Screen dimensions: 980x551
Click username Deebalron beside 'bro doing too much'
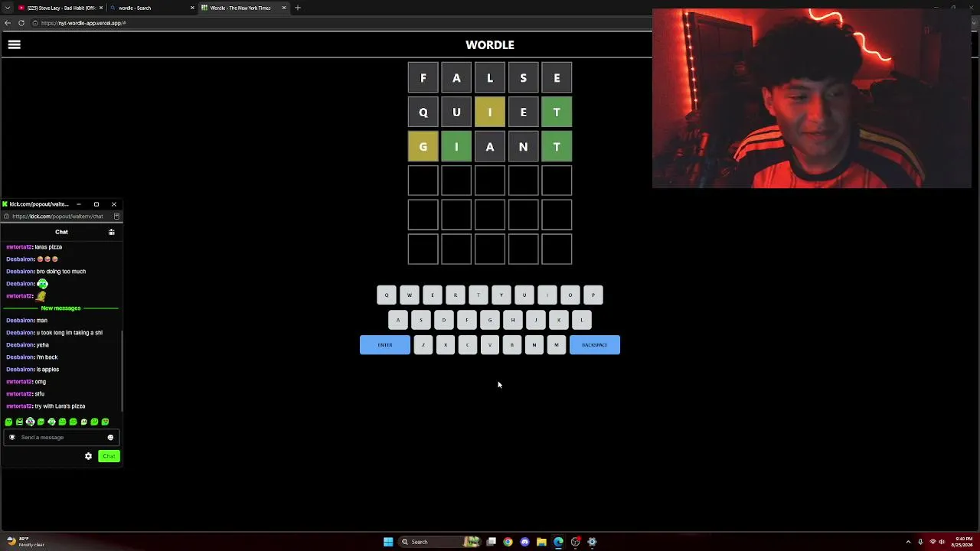pyautogui.click(x=20, y=272)
